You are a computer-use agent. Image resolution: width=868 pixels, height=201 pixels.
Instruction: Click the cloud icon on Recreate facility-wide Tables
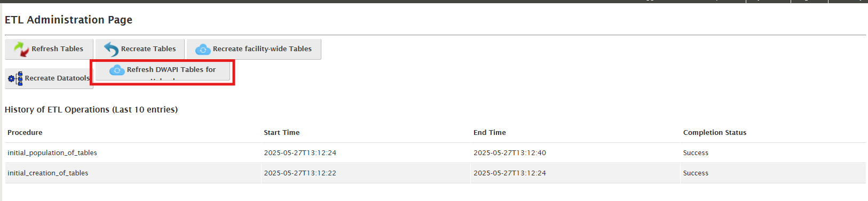(x=203, y=50)
